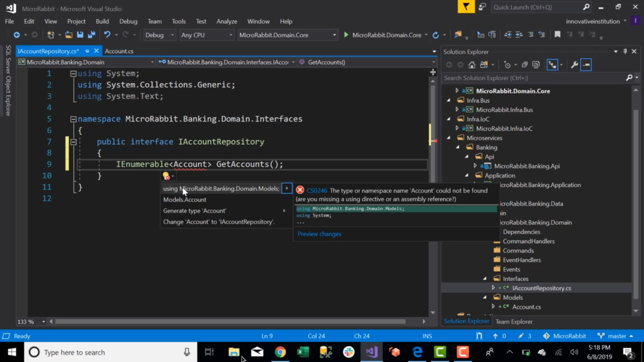644x362 pixels.
Task: Click the Pending Changes Filter clock icon
Action: (508, 65)
